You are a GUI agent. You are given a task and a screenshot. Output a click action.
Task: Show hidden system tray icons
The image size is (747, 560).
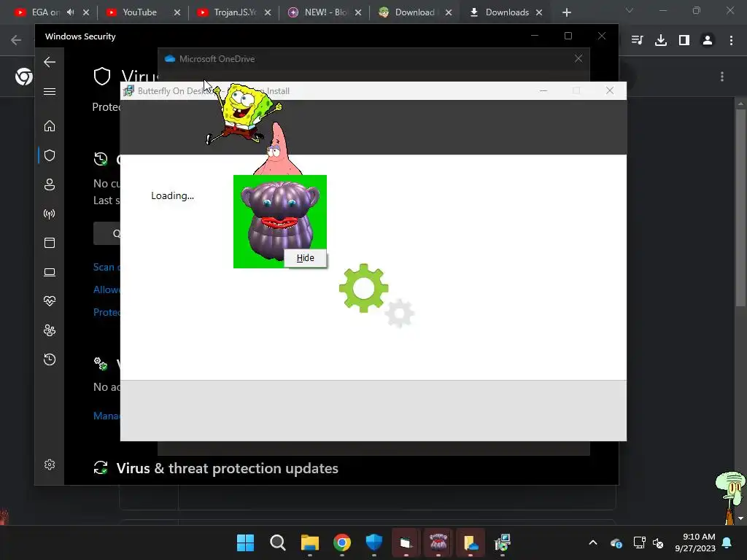pyautogui.click(x=593, y=542)
